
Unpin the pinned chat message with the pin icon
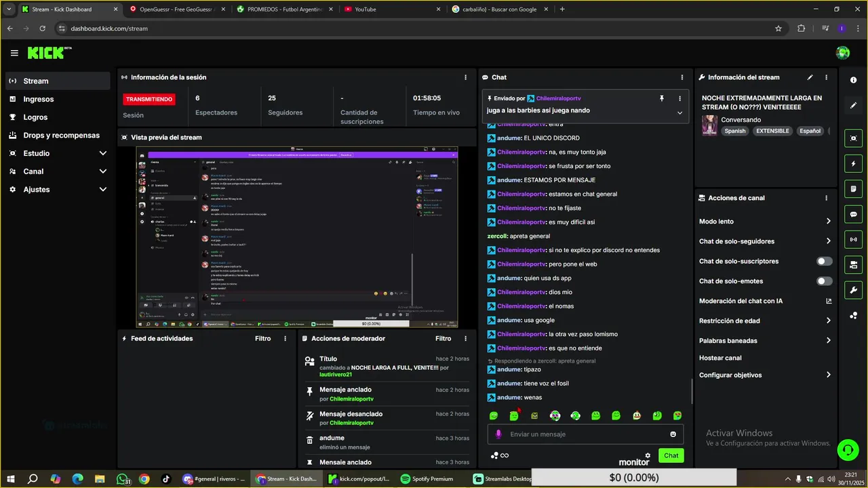662,98
